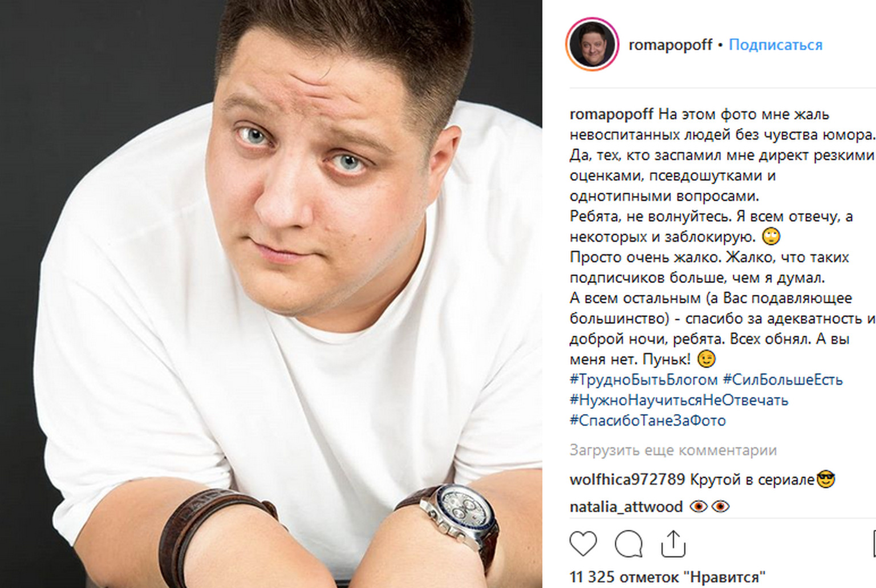Viewport: 876px width, 588px height.
Task: Open the romapopoff username in the caption
Action: [x=611, y=115]
